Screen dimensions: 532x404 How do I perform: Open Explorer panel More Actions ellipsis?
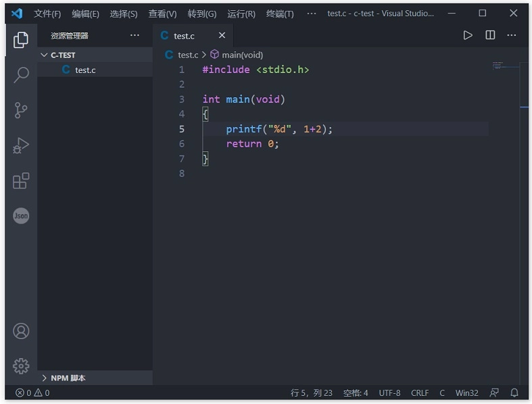(135, 35)
